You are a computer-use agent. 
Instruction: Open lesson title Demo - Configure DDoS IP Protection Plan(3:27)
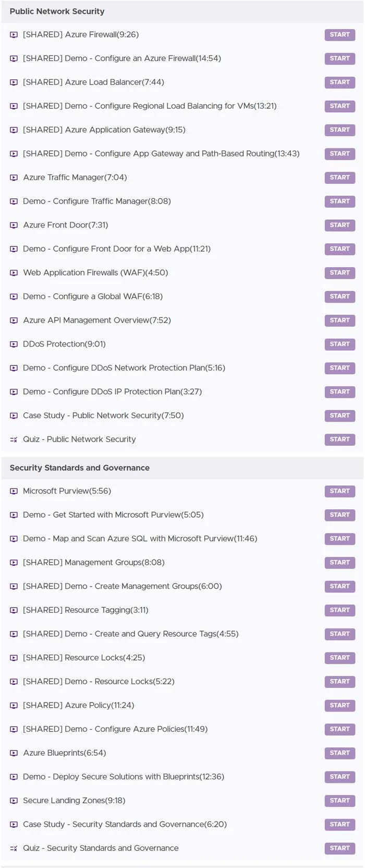click(x=112, y=392)
